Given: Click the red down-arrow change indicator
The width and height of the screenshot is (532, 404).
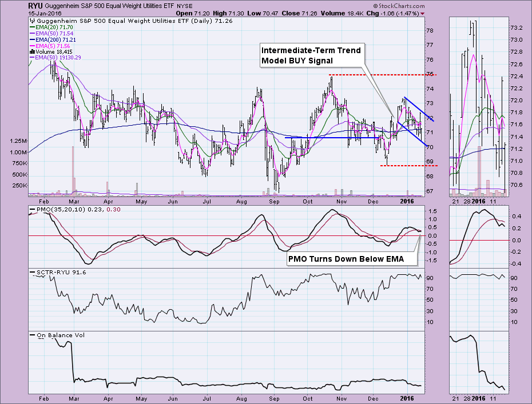Looking at the screenshot, I should (x=423, y=13).
